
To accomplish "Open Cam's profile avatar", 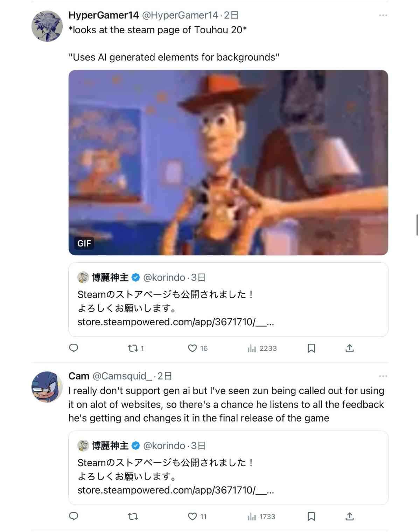I will [x=47, y=387].
